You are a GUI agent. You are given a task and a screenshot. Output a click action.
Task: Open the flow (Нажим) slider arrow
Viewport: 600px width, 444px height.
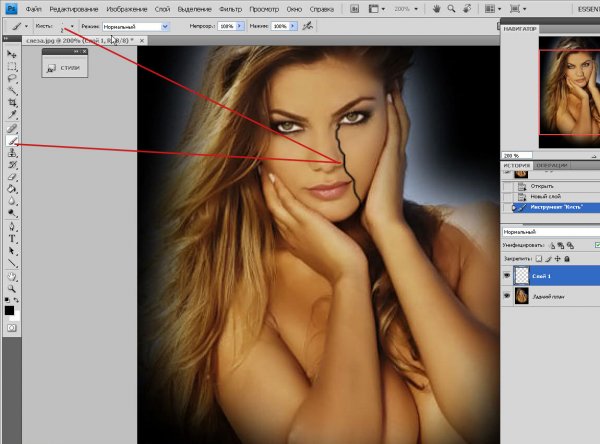[293, 26]
